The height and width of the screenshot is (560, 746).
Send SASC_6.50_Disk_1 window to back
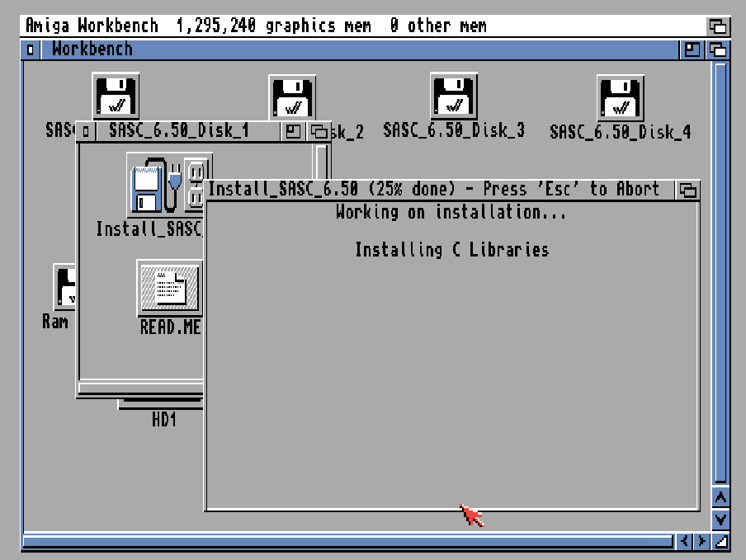click(319, 132)
